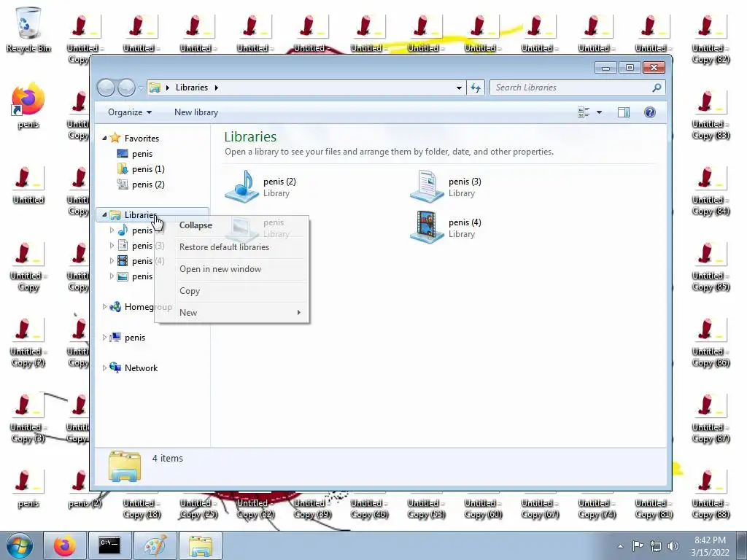Screen dimensions: 747x560
Task: Select the desktop file Untitled - Copy (88)
Action: (x=711, y=495)
